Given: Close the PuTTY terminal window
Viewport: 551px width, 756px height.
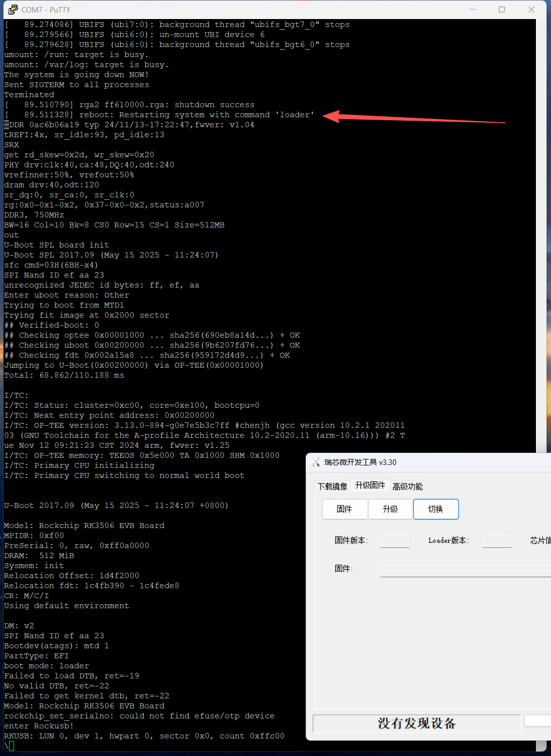Looking at the screenshot, I should pos(531,10).
